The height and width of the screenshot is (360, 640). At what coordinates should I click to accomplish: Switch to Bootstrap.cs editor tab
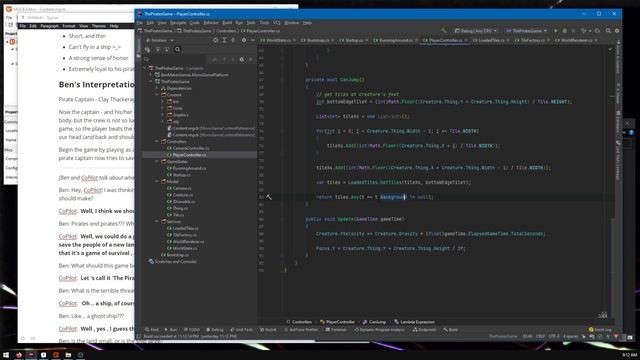[317, 40]
